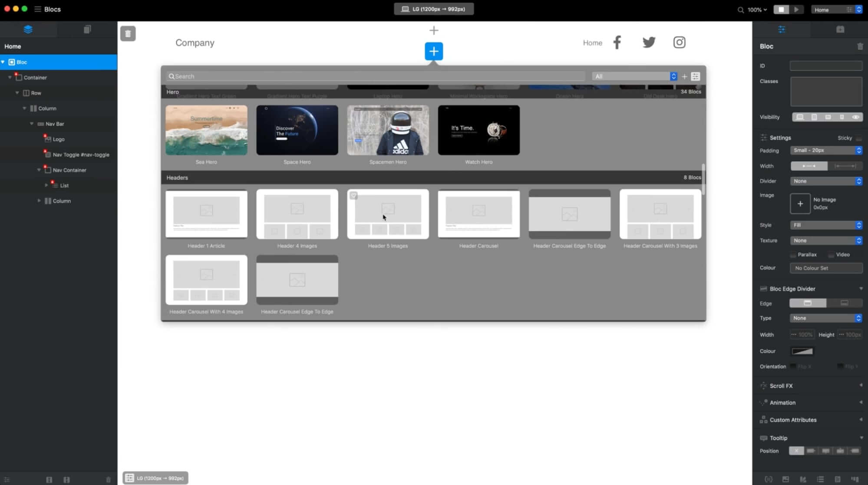
Task: Click the LG breakpoint button in title bar
Action: (434, 9)
